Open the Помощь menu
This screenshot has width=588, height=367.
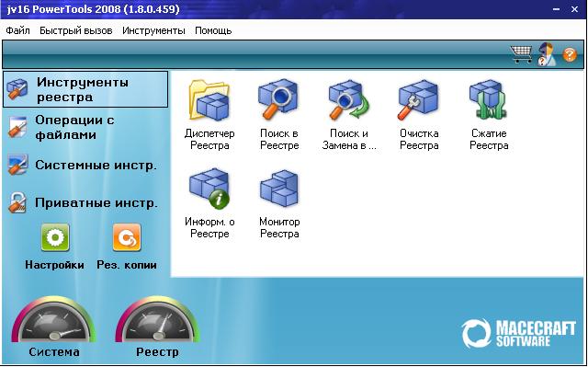(x=213, y=30)
